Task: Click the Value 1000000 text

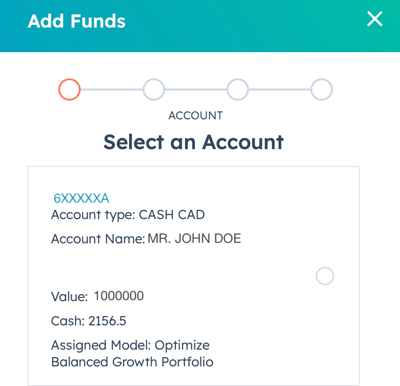Action: click(x=97, y=296)
